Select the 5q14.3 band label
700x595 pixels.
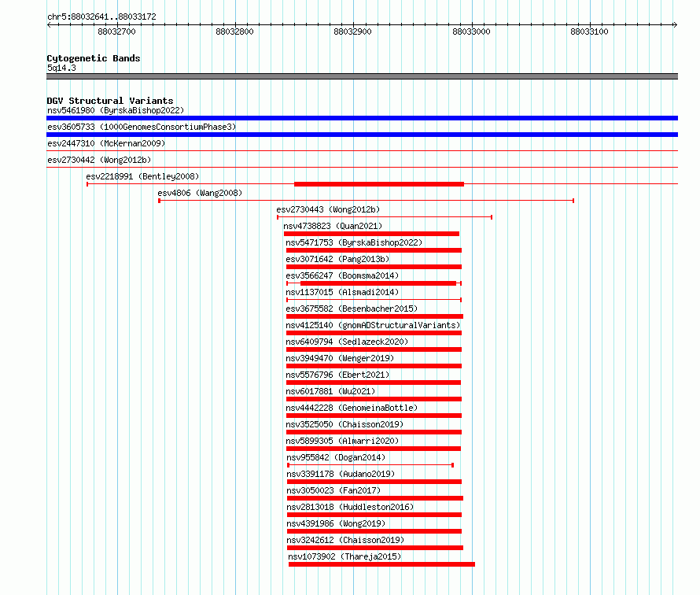coord(61,68)
